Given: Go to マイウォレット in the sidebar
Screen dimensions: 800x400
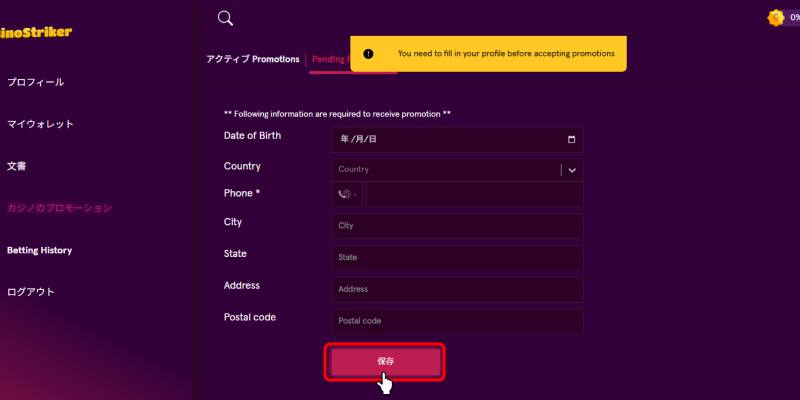Looking at the screenshot, I should pyautogui.click(x=40, y=124).
